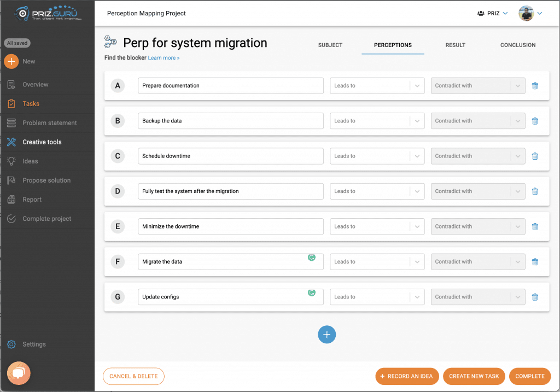This screenshot has height=392, width=560.
Task: Switch to the SUBJECT tab
Action: (330, 45)
